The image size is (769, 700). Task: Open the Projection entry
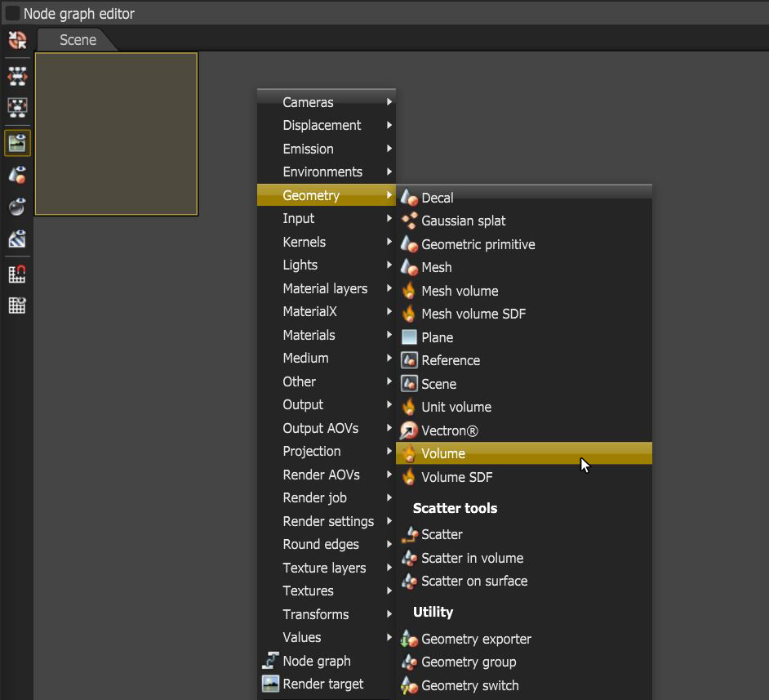tap(327, 452)
